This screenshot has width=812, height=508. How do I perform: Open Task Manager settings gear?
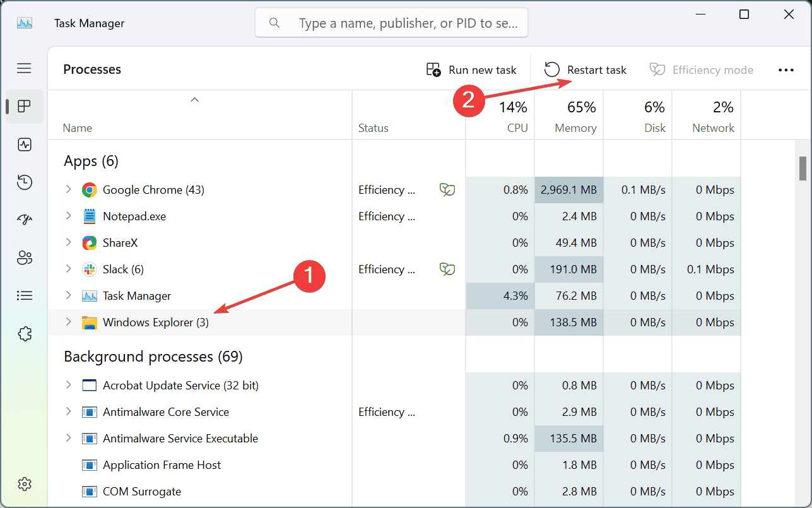pyautogui.click(x=25, y=484)
